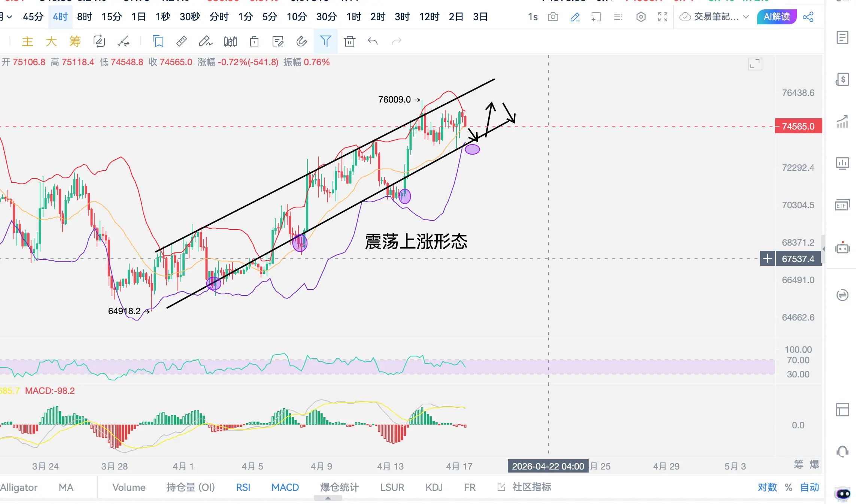Viewport: 856px width, 504px height.
Task: Toggle the RSI indicator on
Action: click(x=243, y=487)
